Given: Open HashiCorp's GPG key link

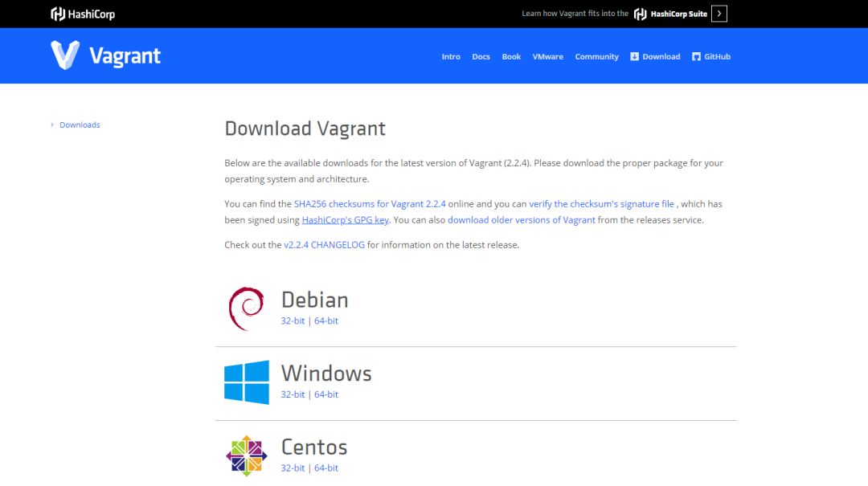Looking at the screenshot, I should click(x=345, y=220).
